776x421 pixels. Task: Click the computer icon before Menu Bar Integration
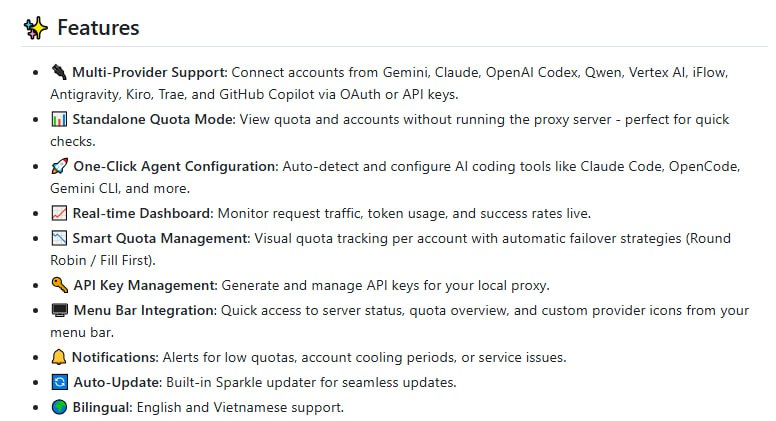point(58,311)
